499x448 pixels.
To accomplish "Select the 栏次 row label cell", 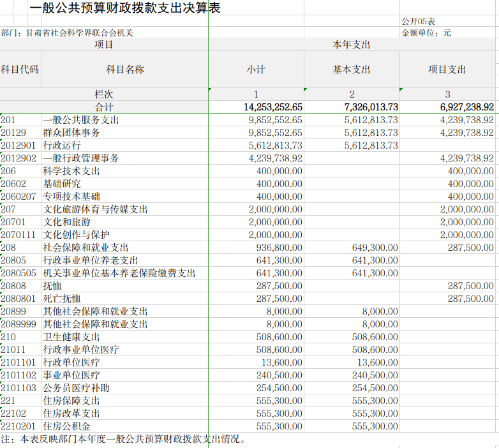I will (104, 94).
